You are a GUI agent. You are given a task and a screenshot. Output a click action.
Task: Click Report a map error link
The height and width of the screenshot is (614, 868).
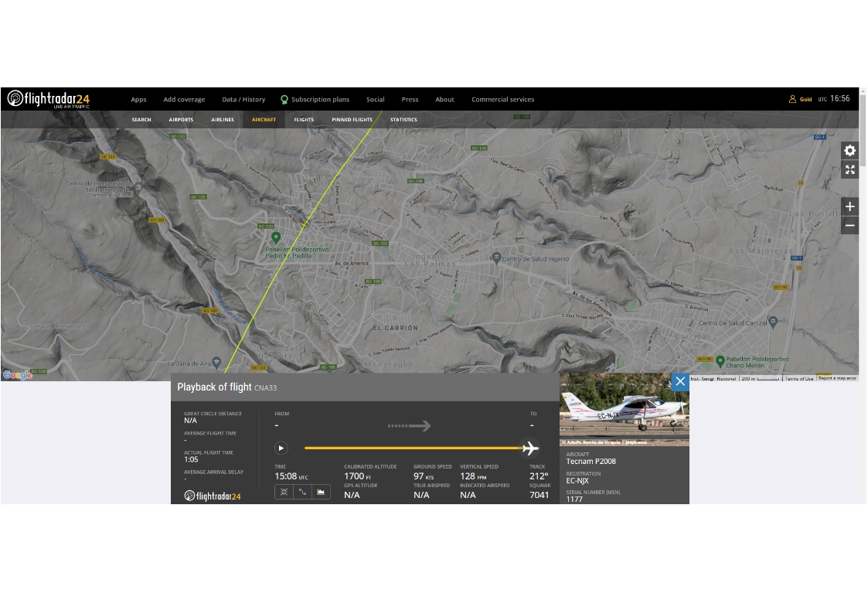pos(837,378)
